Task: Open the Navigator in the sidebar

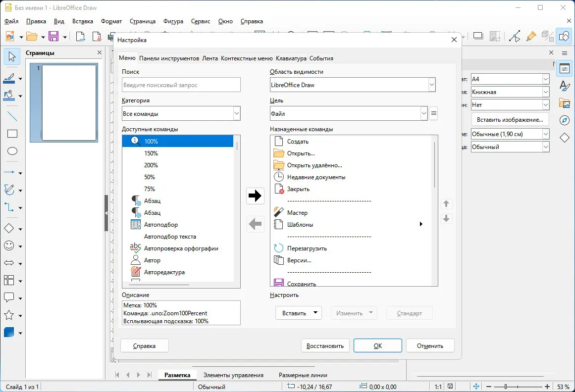Action: [565, 120]
